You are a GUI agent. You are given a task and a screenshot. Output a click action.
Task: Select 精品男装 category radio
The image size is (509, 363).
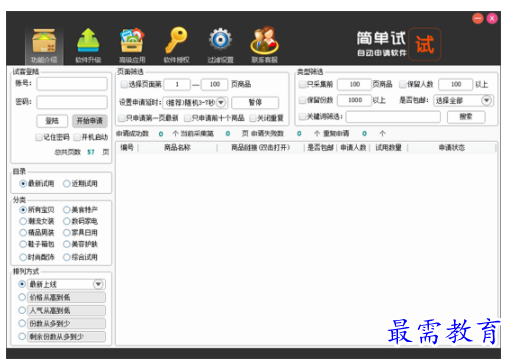coord(23,233)
